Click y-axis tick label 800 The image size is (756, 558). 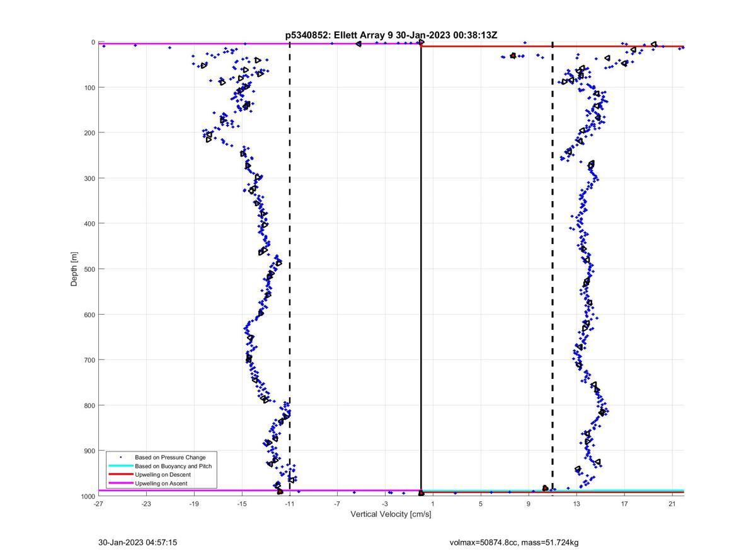click(x=89, y=405)
